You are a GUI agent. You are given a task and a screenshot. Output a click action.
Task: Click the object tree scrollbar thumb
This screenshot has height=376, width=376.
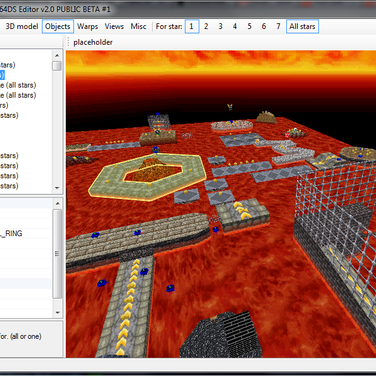tap(57, 66)
